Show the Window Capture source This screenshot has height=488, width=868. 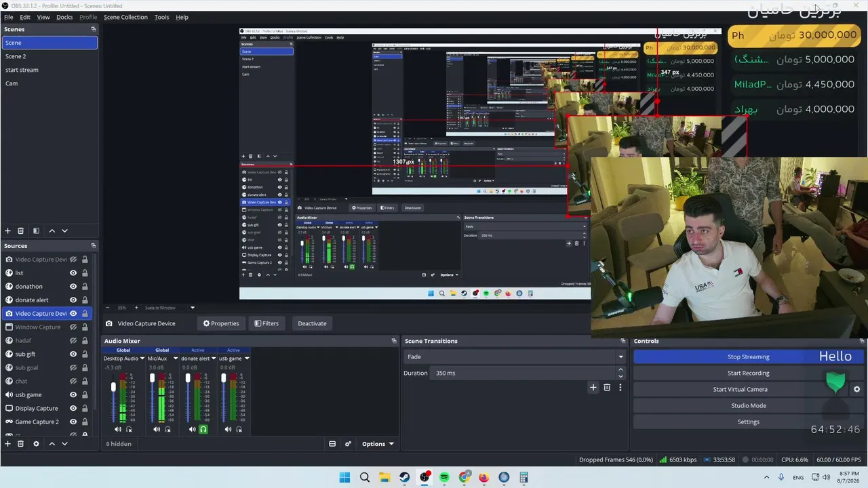coord(73,327)
